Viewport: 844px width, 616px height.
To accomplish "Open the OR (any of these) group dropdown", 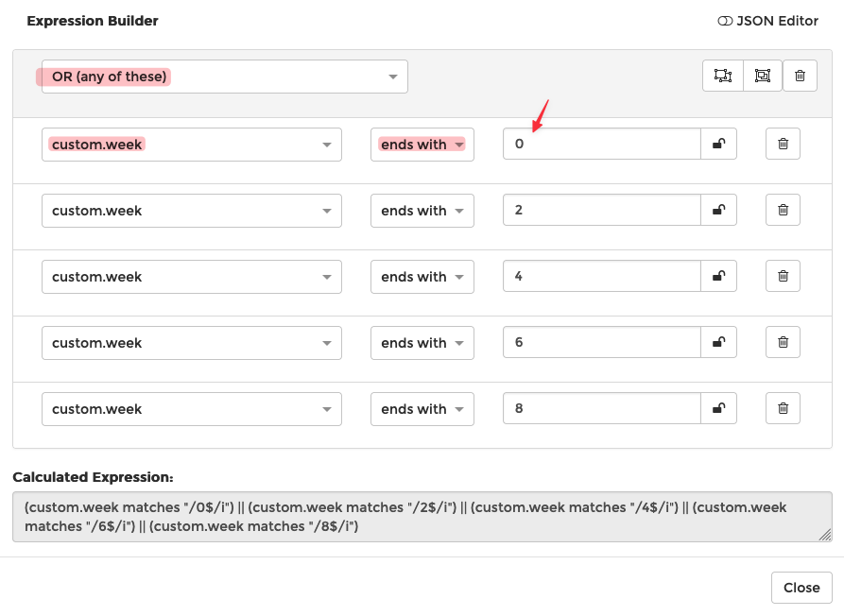I will 224,77.
